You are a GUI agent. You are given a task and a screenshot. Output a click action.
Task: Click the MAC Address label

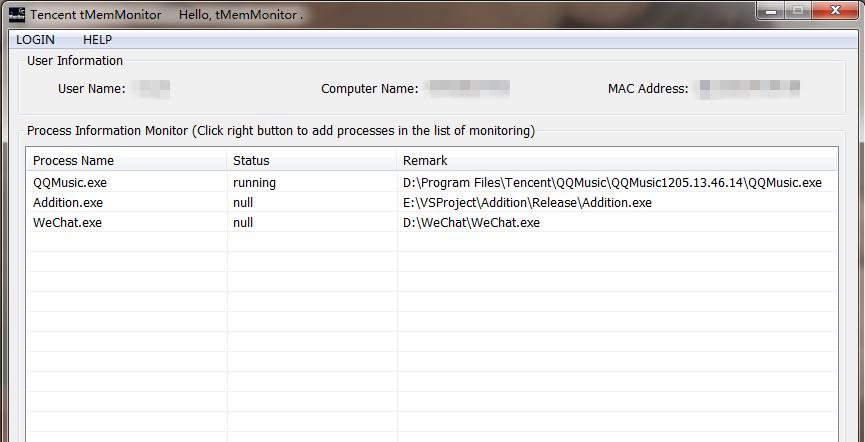(648, 88)
